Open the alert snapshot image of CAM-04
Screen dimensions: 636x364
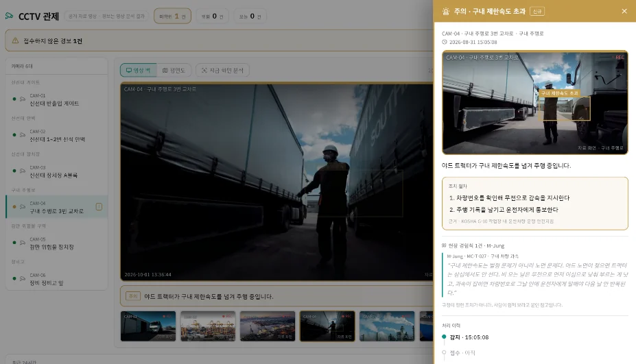pyautogui.click(x=534, y=103)
